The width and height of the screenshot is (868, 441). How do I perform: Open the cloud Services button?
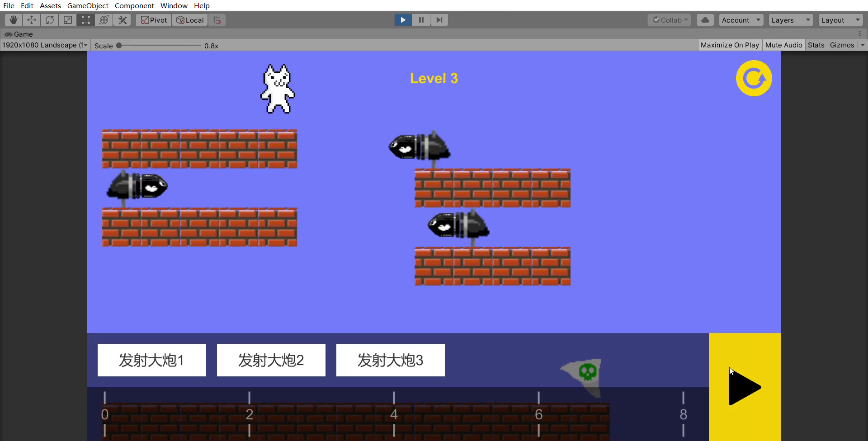coord(705,20)
